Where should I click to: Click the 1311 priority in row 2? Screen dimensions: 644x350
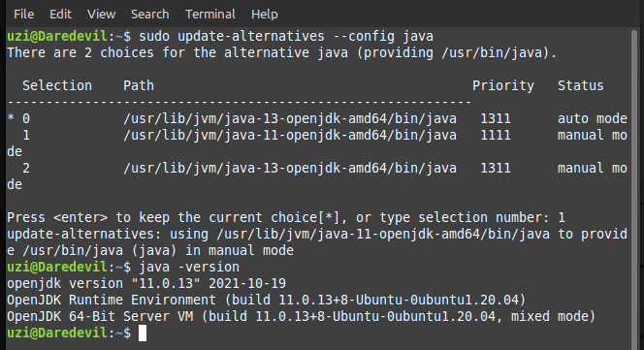[x=496, y=168]
